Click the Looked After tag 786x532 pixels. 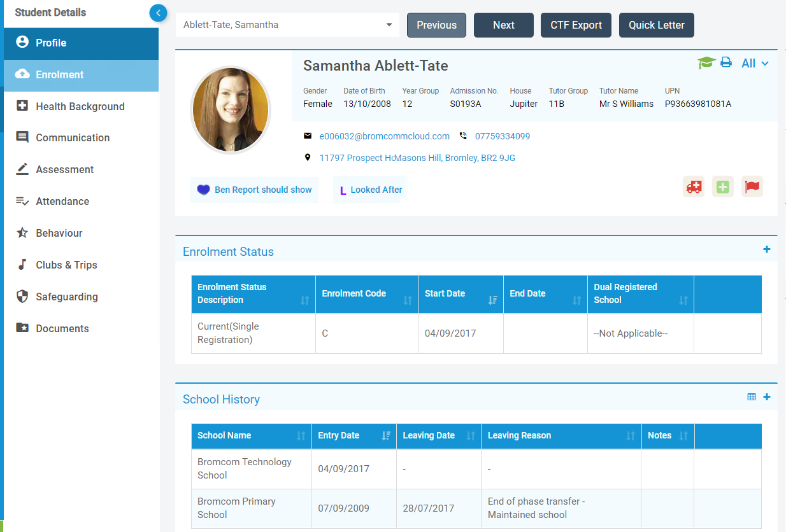pyautogui.click(x=370, y=190)
